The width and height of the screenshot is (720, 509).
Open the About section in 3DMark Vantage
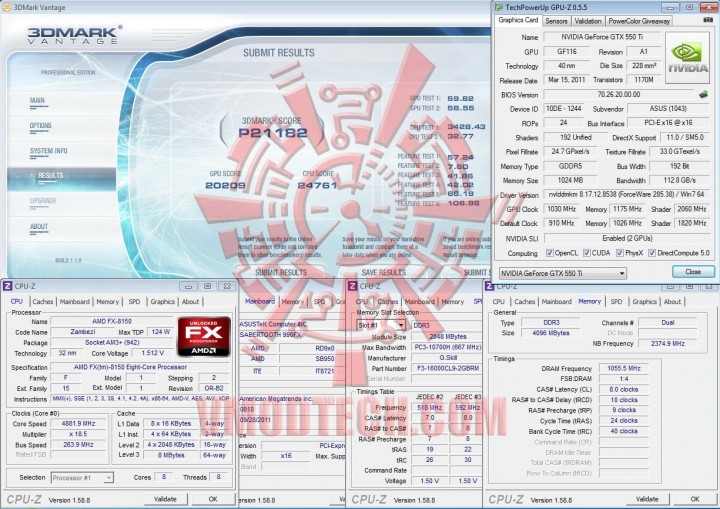click(39, 227)
